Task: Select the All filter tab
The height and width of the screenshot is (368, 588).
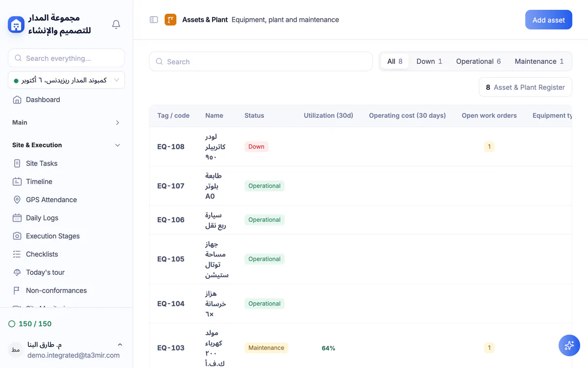Action: 395,61
